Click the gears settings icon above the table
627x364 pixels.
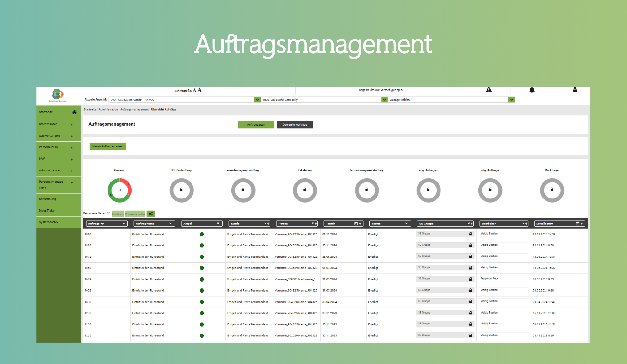[x=151, y=214]
